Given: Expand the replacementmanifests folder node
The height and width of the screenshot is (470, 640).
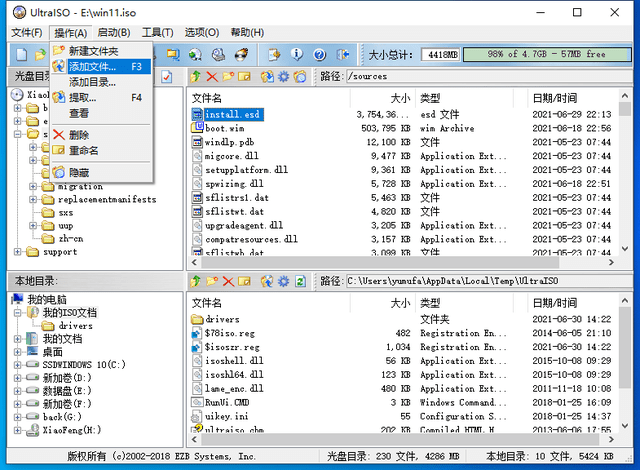Looking at the screenshot, I should pos(33,200).
